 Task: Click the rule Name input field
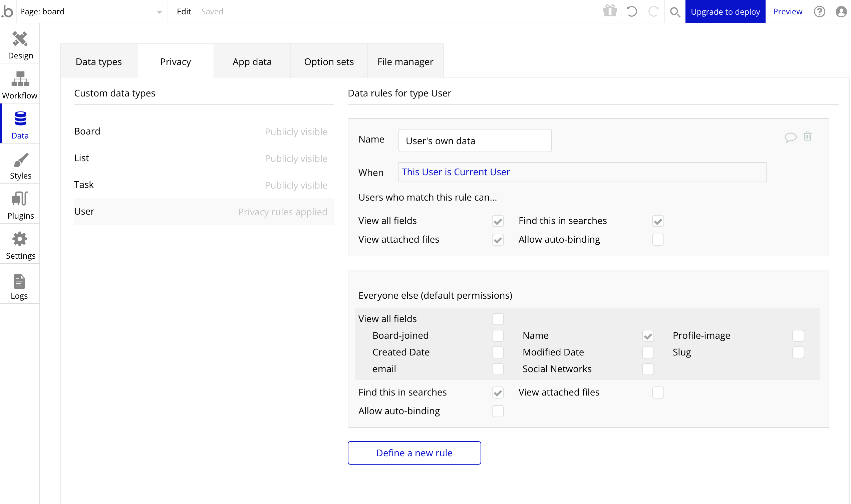[475, 141]
